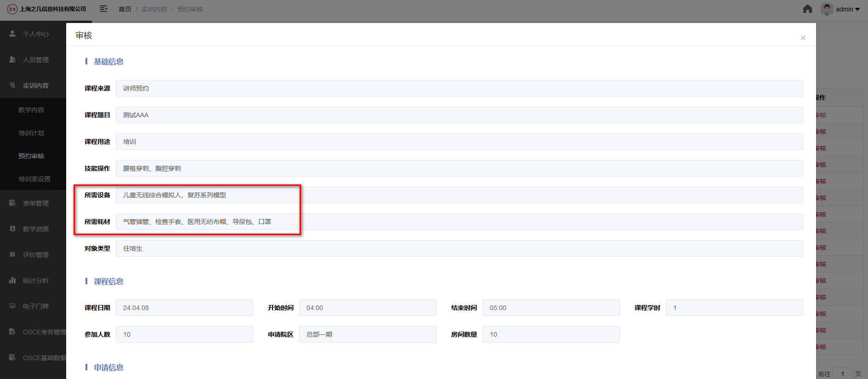Click the 评价管理 sidebar icon
Viewport: 868px width, 379px height.
point(12,254)
